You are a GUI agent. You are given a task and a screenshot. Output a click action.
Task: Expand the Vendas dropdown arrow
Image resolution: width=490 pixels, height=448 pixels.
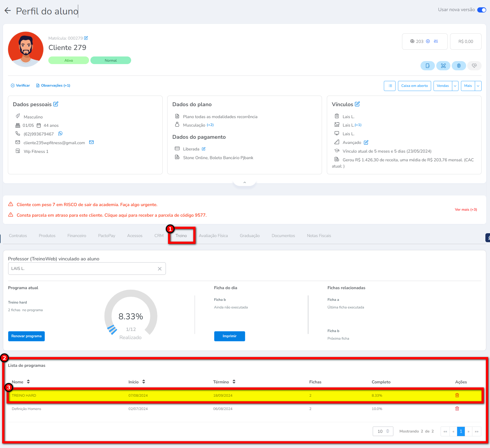point(455,86)
